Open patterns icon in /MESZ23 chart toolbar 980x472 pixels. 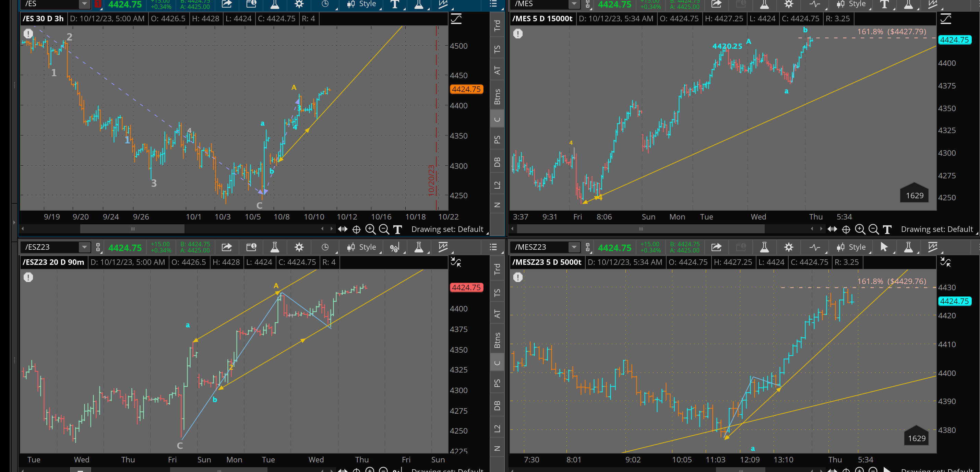coord(932,247)
